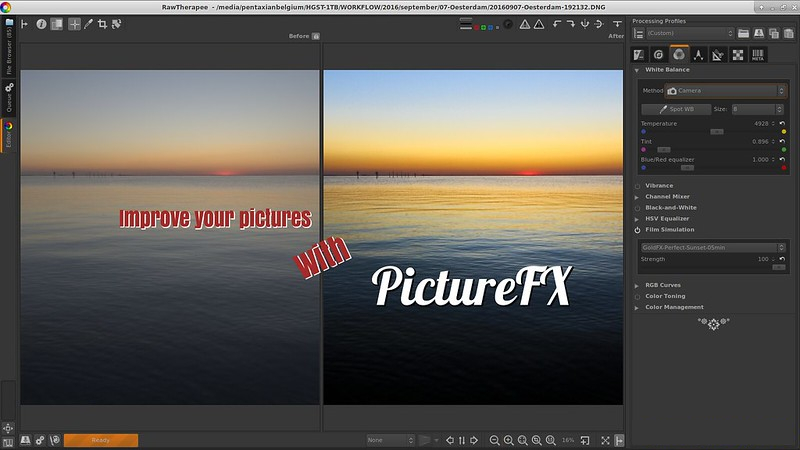The width and height of the screenshot is (800, 450).
Task: Zoom out of the preview
Action: tap(494, 440)
